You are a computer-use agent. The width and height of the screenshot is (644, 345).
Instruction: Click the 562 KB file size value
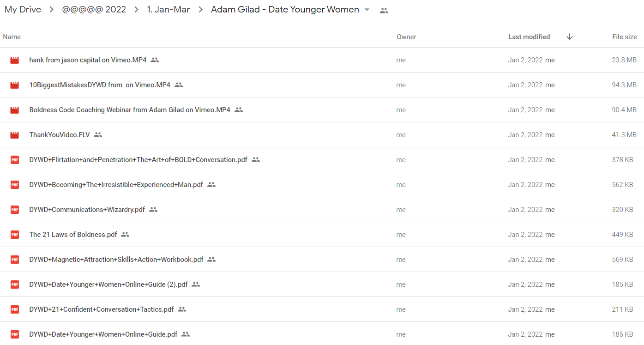(622, 185)
